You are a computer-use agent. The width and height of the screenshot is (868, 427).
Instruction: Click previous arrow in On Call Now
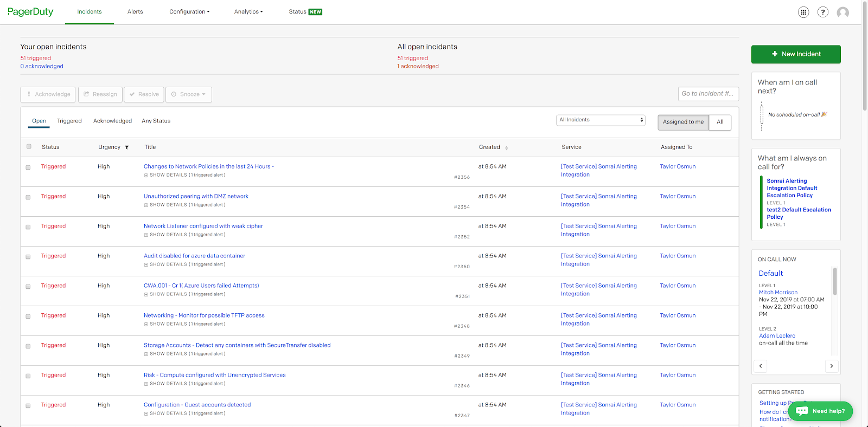coord(761,366)
